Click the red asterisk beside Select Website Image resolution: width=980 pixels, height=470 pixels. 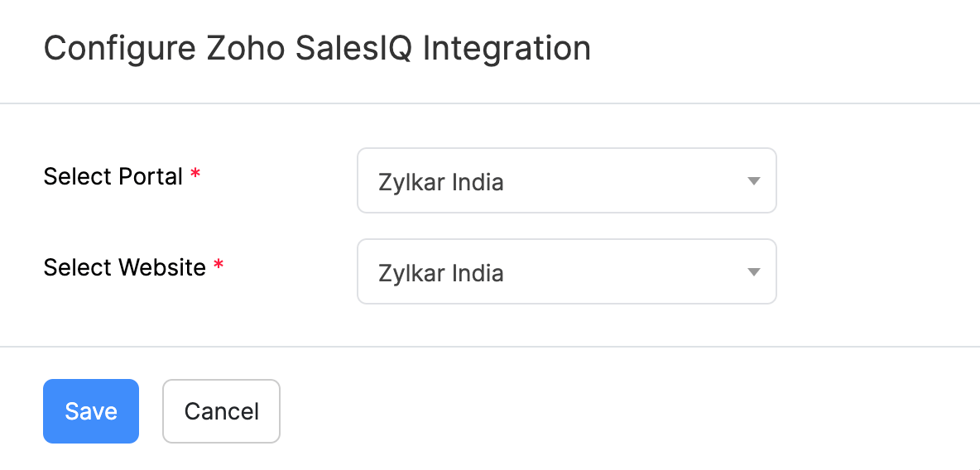click(219, 266)
